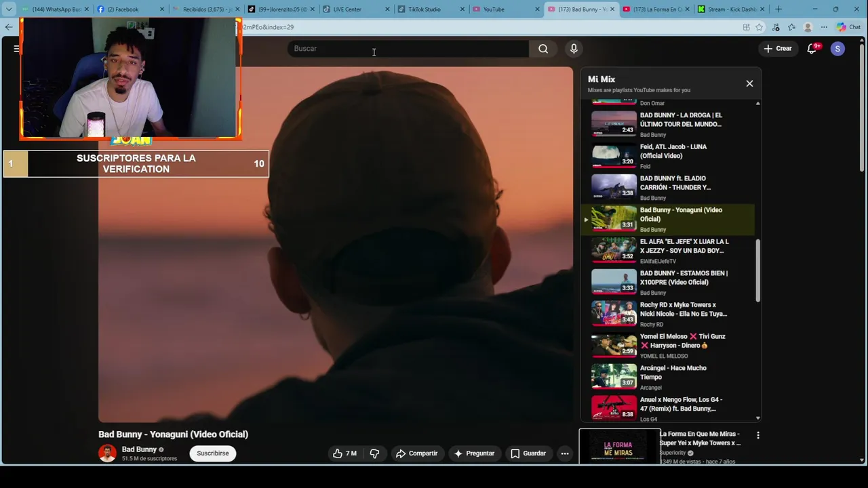Image resolution: width=868 pixels, height=488 pixels.
Task: Open a new browser tab
Action: [x=778, y=9]
